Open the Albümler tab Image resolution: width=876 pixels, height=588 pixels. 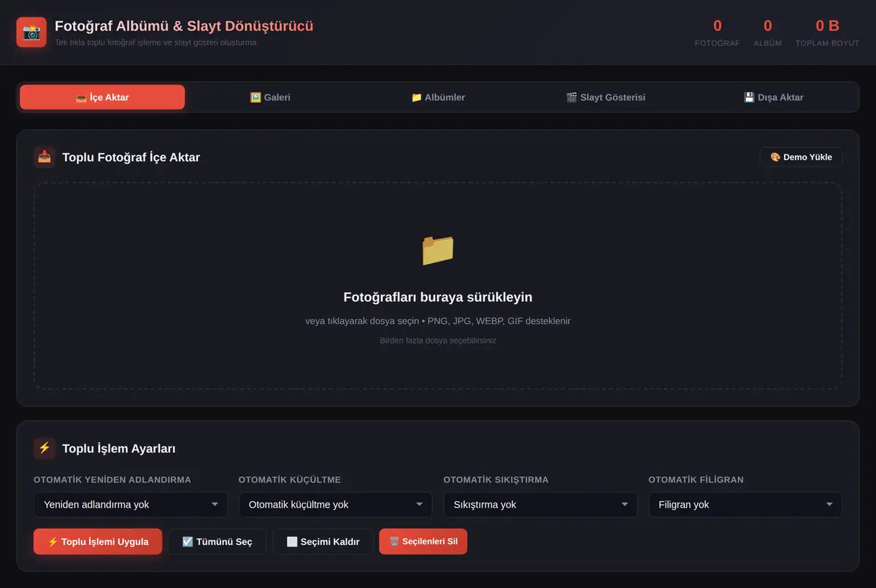coord(438,97)
